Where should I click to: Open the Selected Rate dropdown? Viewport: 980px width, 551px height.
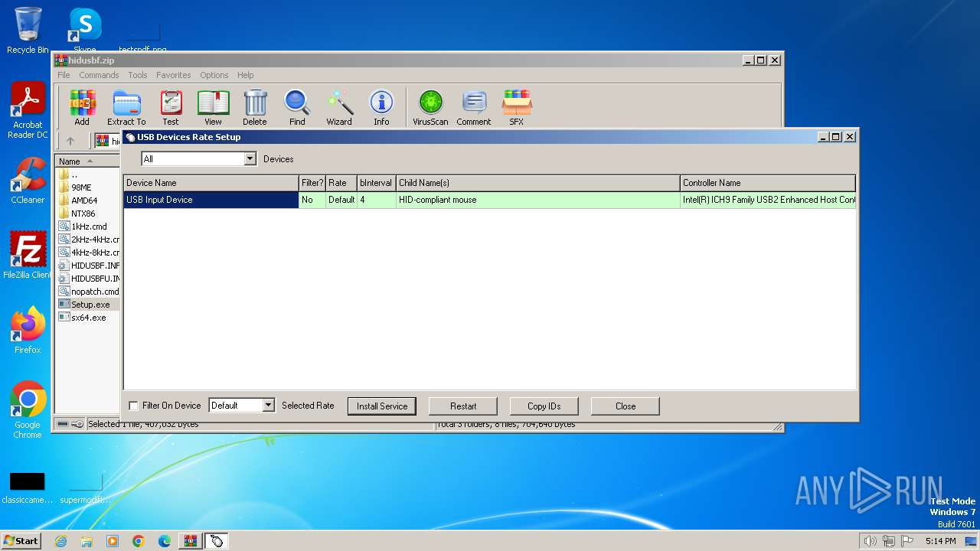tap(268, 406)
